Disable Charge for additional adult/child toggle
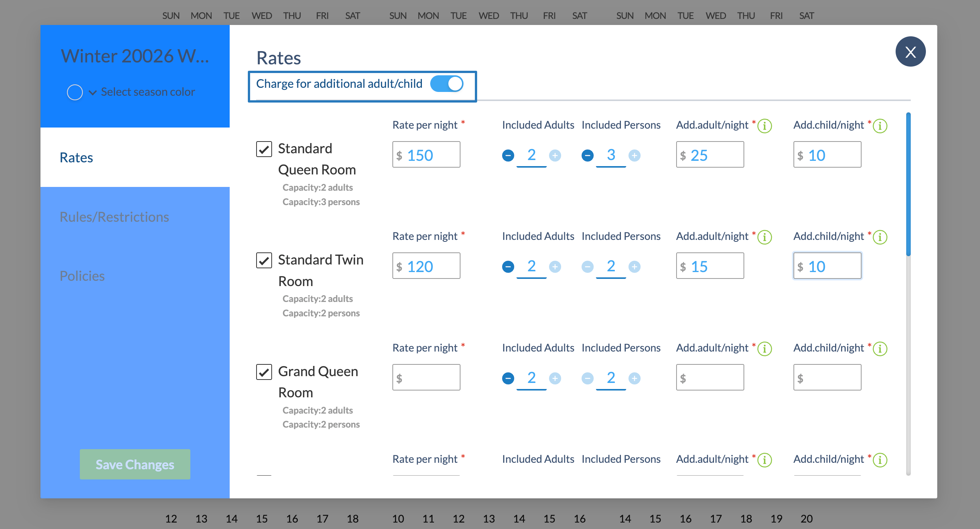This screenshot has width=980, height=529. pyautogui.click(x=446, y=84)
